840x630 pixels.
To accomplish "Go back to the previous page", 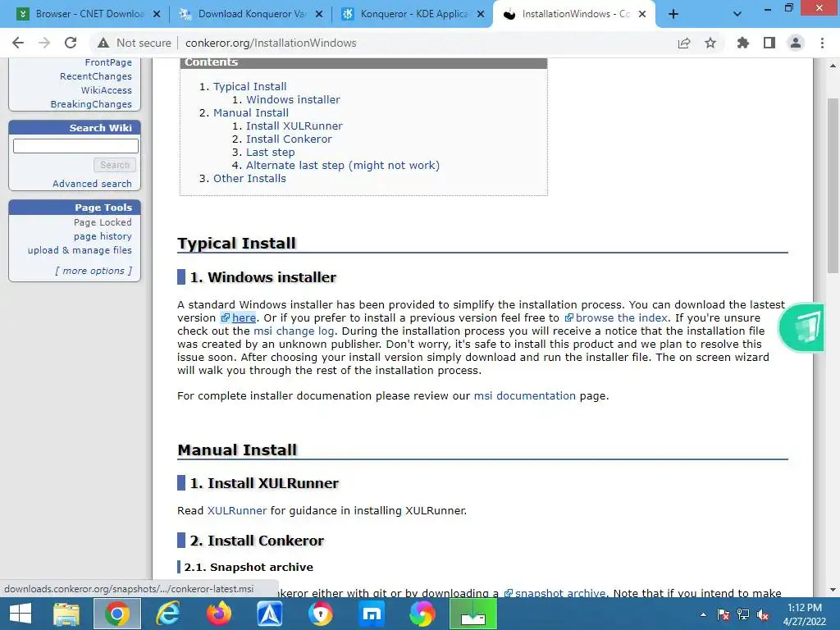I will pyautogui.click(x=18, y=43).
